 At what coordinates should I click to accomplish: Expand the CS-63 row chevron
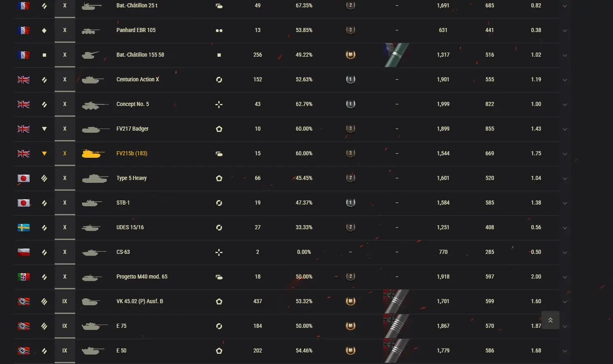pos(565,253)
